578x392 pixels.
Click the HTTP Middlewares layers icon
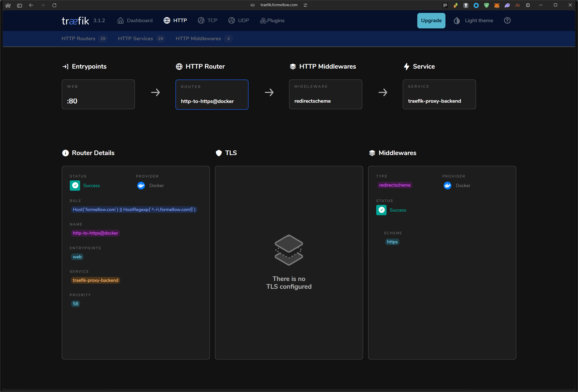(x=293, y=67)
